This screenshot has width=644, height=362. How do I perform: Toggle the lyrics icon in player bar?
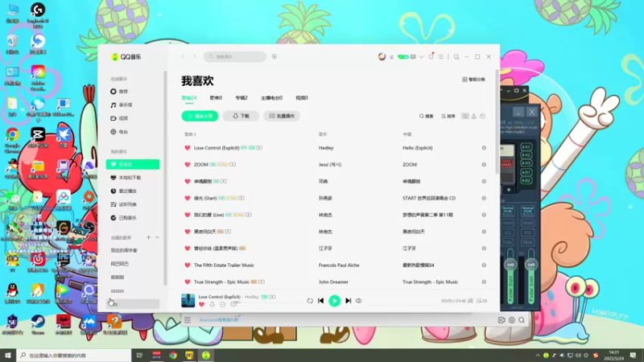[x=471, y=301]
